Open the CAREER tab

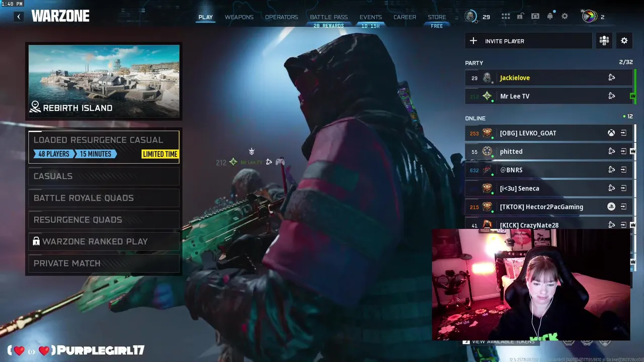pos(405,17)
